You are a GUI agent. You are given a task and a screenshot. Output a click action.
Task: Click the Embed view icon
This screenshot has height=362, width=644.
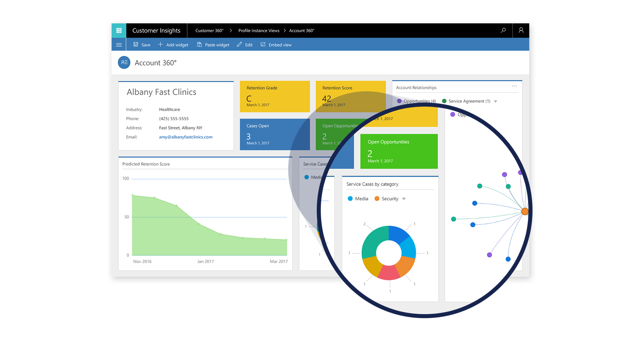pos(263,45)
